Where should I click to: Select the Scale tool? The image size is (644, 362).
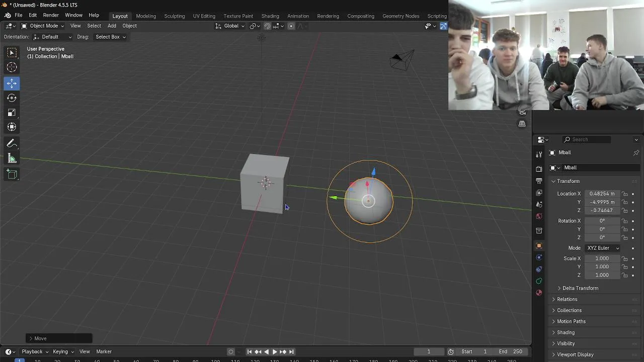point(12,113)
